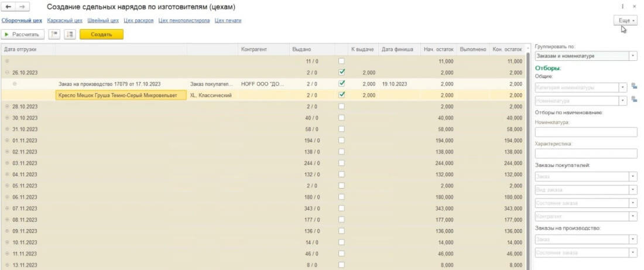This screenshot has width=644, height=270.
Task: Click the collapse groups toolbar icon
Action: pos(53,35)
